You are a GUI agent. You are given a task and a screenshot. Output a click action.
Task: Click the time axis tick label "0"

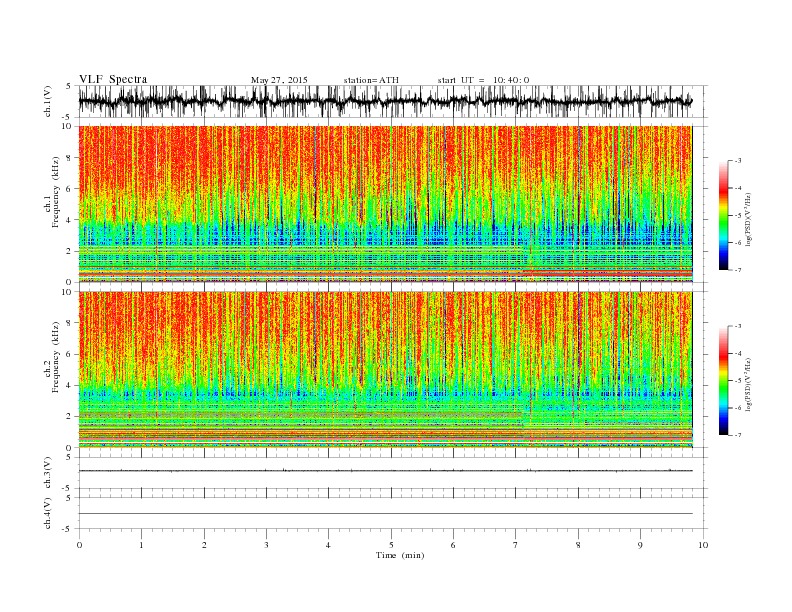79,545
